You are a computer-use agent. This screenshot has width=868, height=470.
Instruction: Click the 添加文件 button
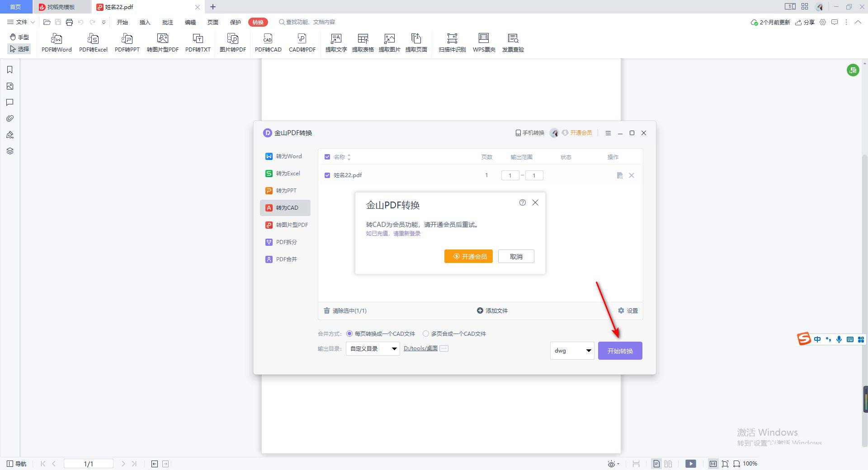pyautogui.click(x=492, y=311)
